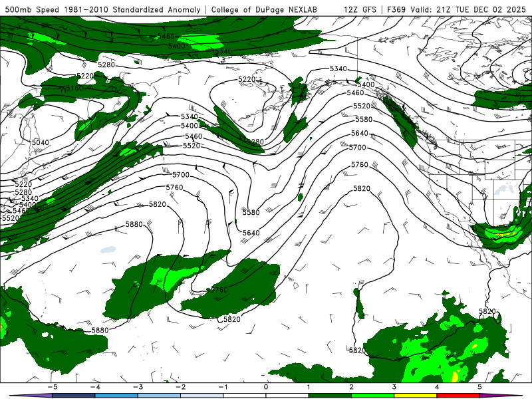This screenshot has width=532, height=399.
Task: Click the medium blue colorbar segment after -4
Action: [116, 396]
